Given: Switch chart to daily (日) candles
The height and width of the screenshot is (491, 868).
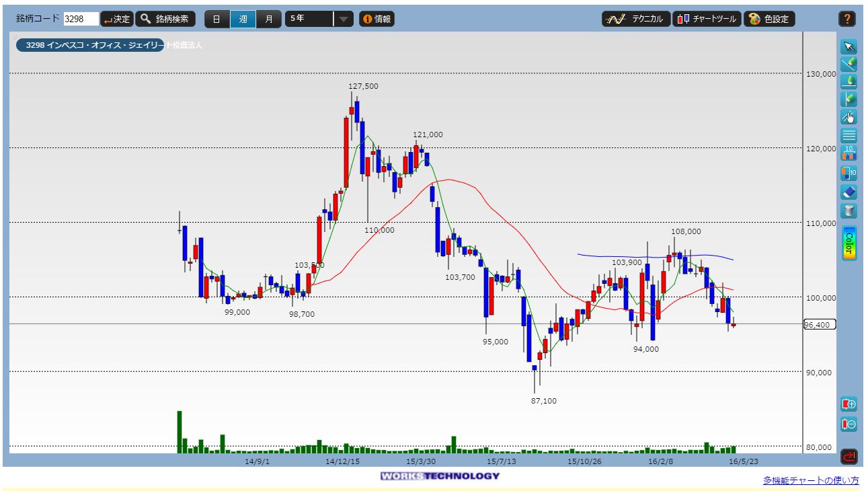Looking at the screenshot, I should (x=216, y=19).
